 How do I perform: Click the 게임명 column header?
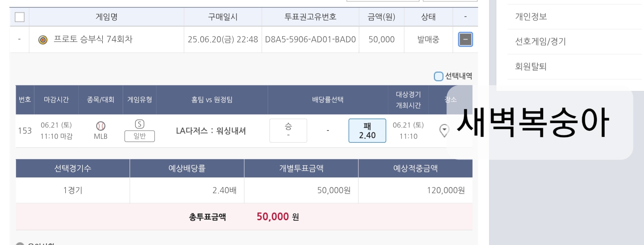click(106, 17)
